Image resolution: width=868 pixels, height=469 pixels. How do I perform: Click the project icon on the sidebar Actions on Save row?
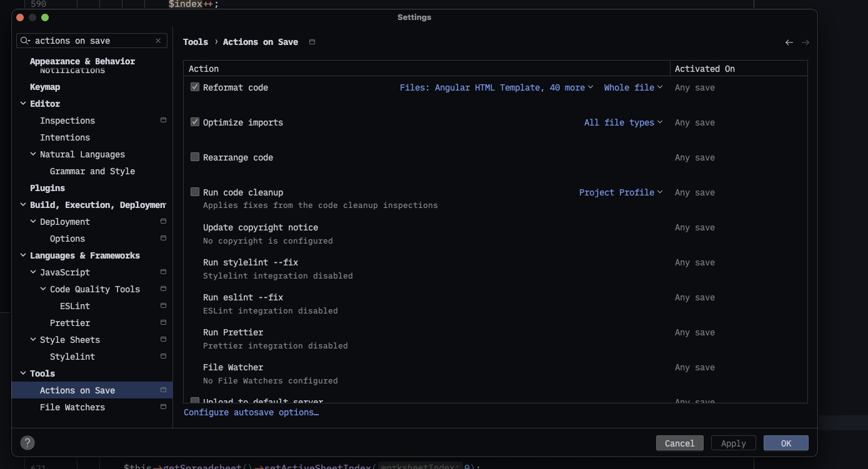(x=163, y=390)
